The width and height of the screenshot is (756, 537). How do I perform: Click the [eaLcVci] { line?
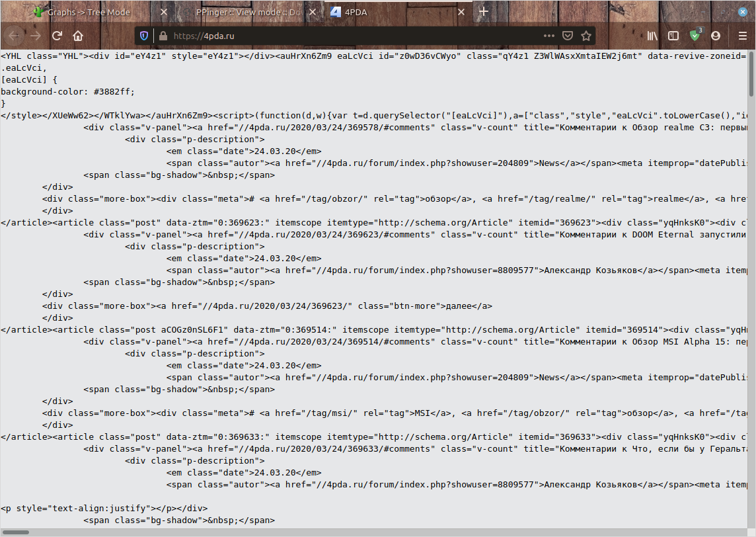click(x=29, y=79)
